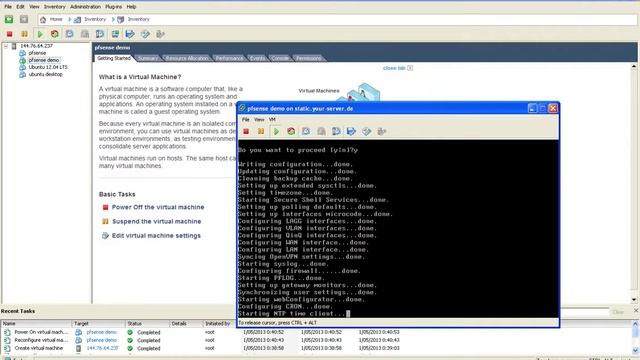
Task: Switch to the Performance tab
Action: click(x=229, y=58)
